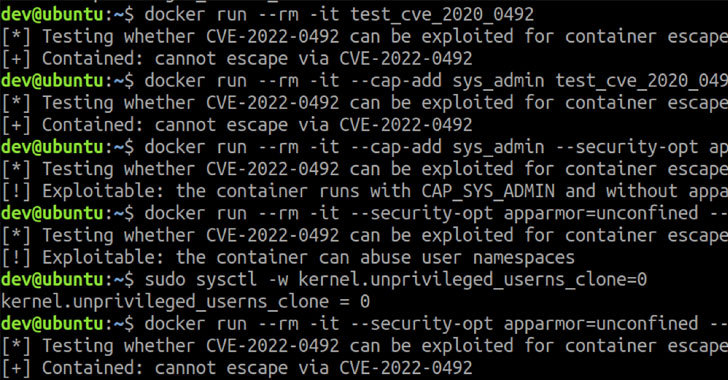Click the [!] marker on CAP_SYS_ADMIN line
This screenshot has height=380, width=728.
click(x=16, y=191)
